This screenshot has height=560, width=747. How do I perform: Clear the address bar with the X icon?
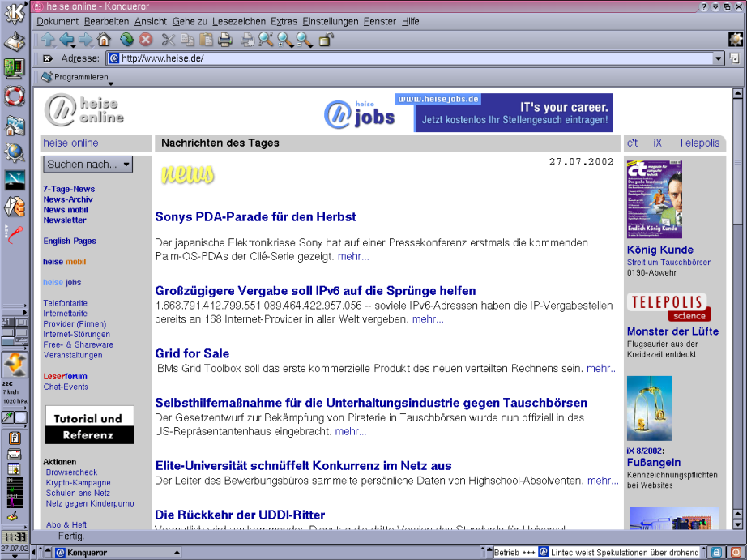47,58
